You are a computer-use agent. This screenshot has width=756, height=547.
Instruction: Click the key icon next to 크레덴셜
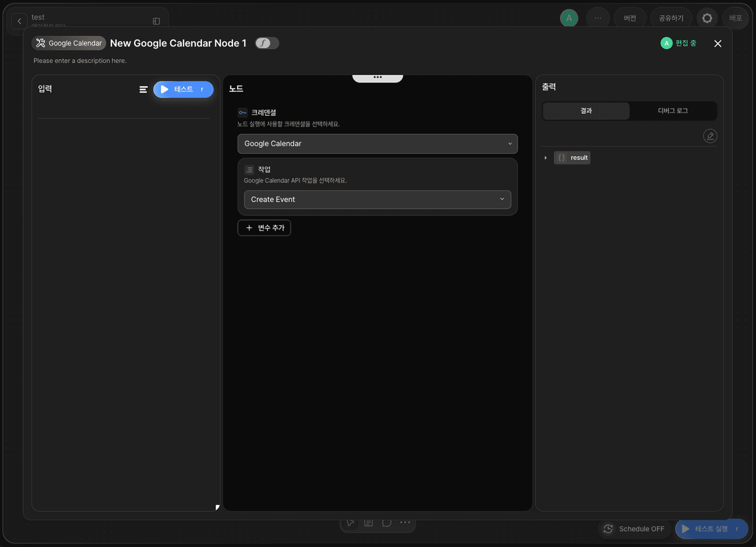click(x=243, y=112)
